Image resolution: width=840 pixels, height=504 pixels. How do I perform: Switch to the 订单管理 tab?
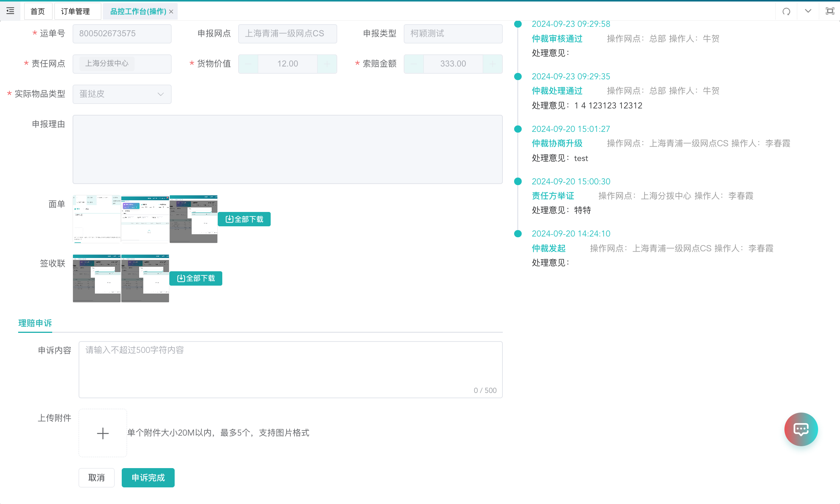coord(75,11)
